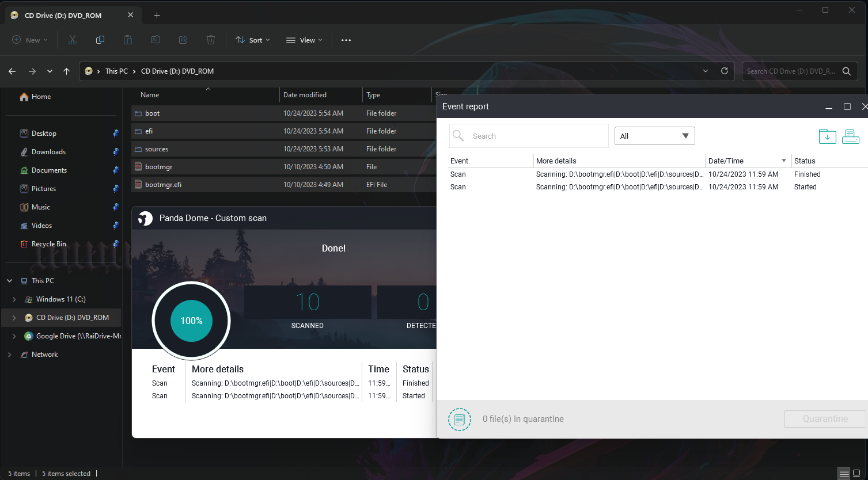Select the bootmgr file row
This screenshot has height=480, width=868.
tap(283, 167)
